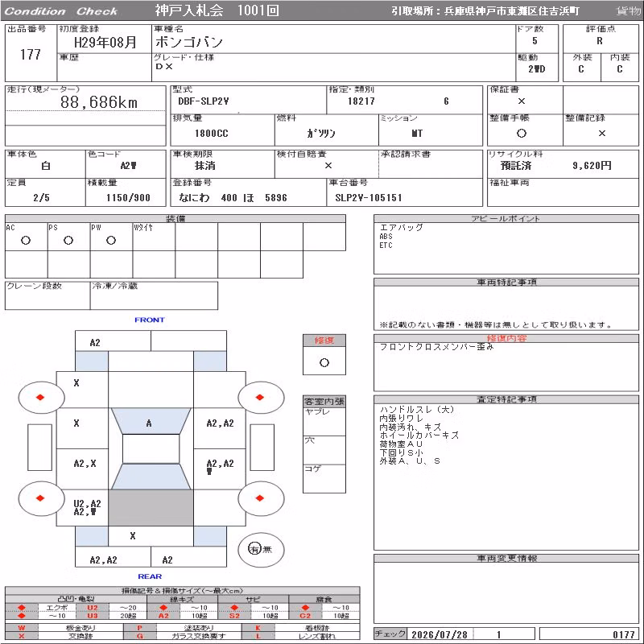This screenshot has width=644, height=644.
Task: Click the auction title 神戸入札会 1001回
Action: (x=217, y=10)
